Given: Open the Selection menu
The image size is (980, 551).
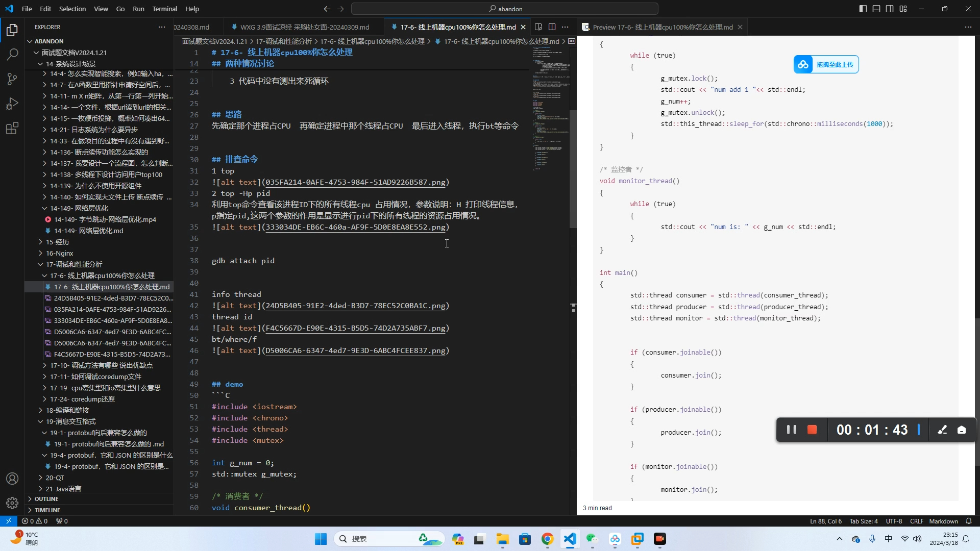Looking at the screenshot, I should [x=72, y=9].
